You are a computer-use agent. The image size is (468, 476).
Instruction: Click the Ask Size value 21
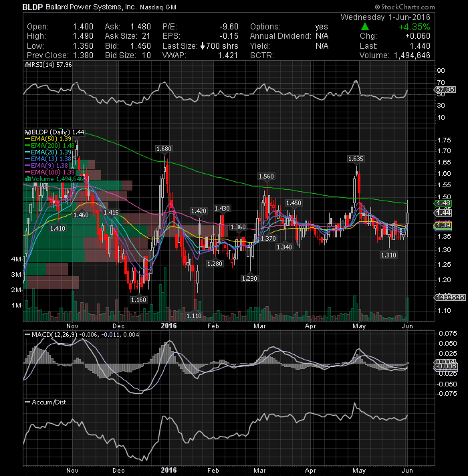tap(146, 36)
